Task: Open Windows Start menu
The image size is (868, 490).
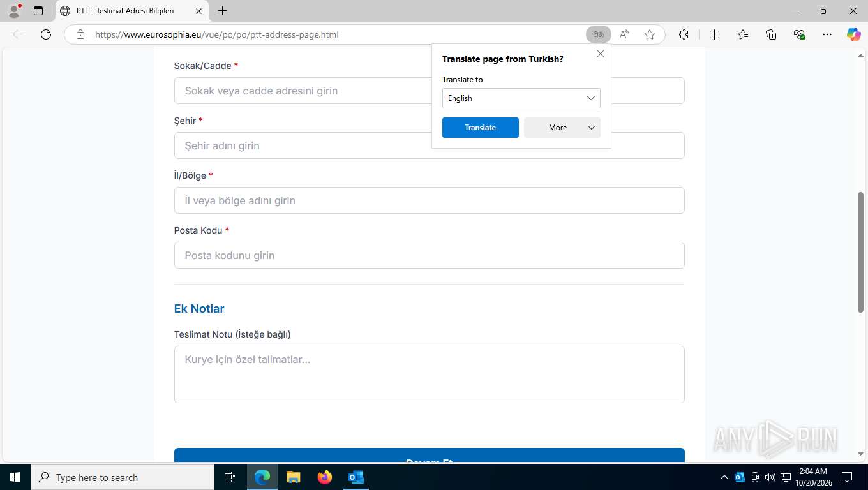Action: click(x=15, y=477)
